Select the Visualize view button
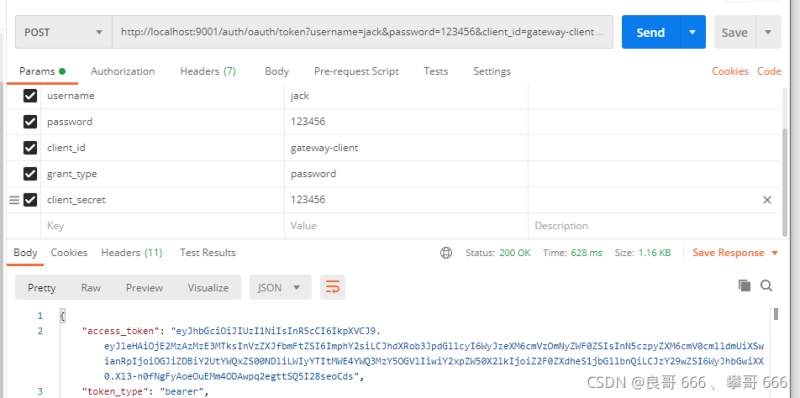 [208, 288]
